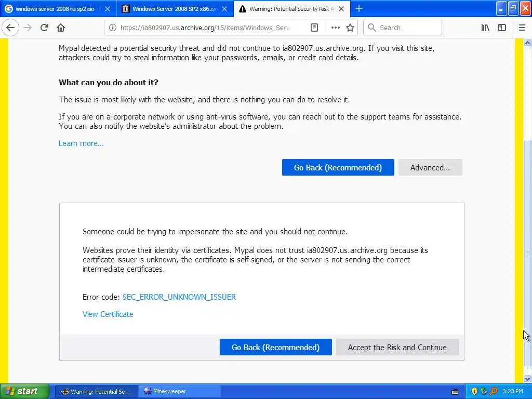
Task: Click the Advanced... button
Action: pyautogui.click(x=430, y=167)
